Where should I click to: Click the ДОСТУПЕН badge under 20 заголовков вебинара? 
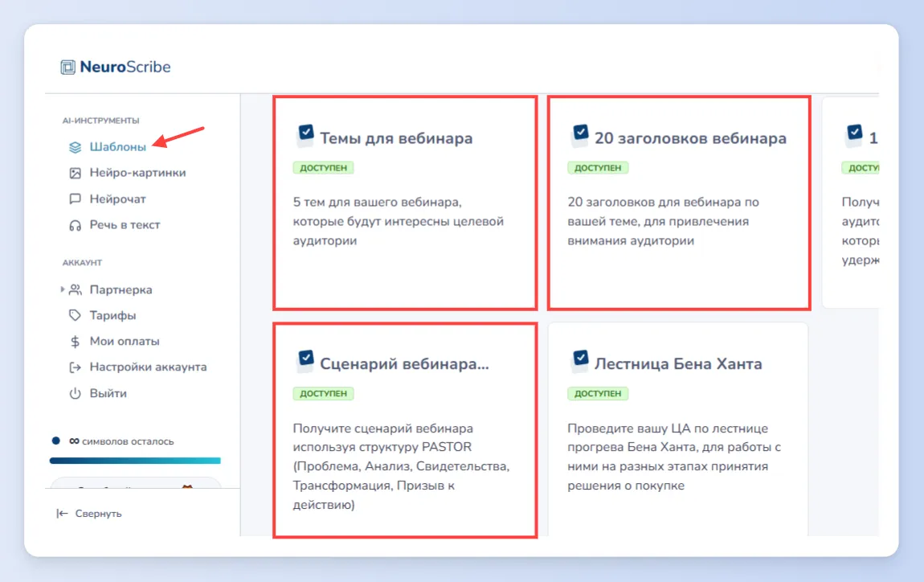point(598,168)
